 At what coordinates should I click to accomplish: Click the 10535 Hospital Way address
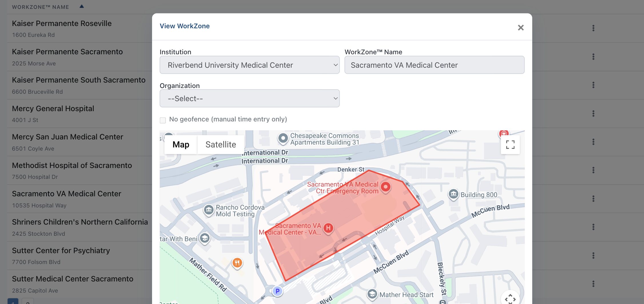39,205
